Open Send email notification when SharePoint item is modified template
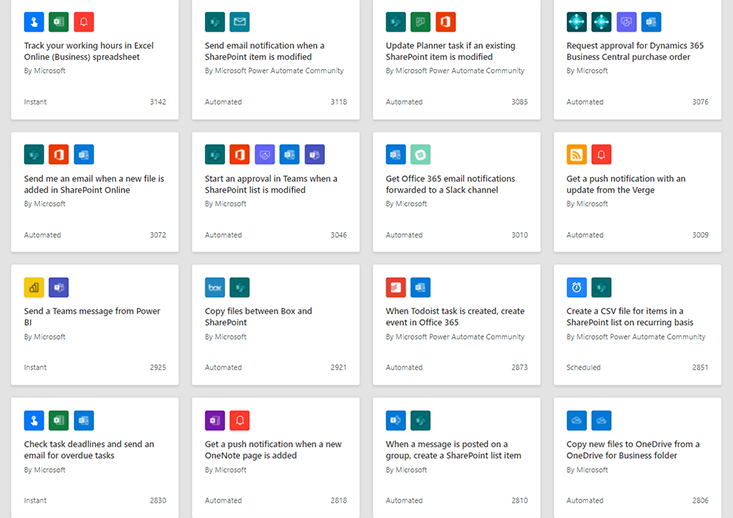Screen dimensions: 733x518 [x=265, y=51]
